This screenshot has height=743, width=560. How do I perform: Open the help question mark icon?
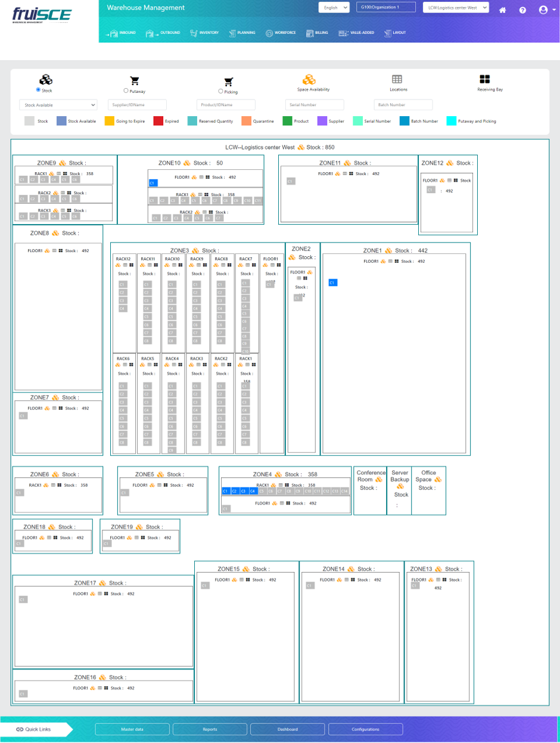pos(522,10)
